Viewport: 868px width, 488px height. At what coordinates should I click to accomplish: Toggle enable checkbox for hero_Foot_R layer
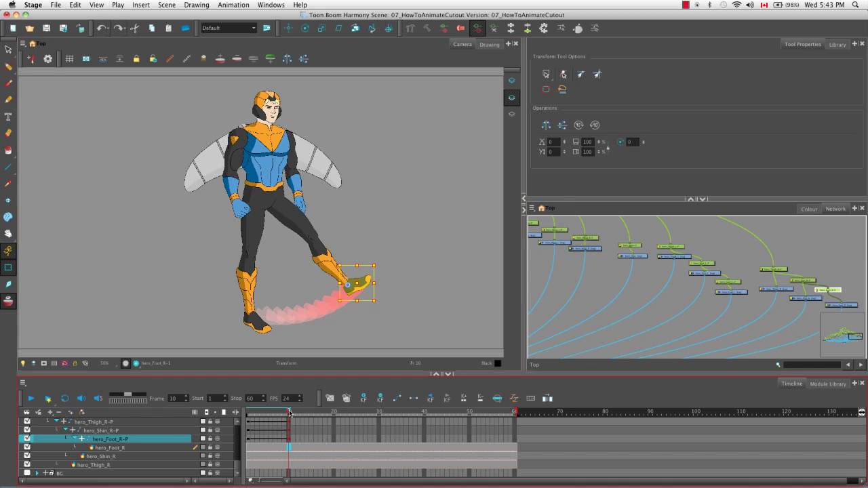27,447
